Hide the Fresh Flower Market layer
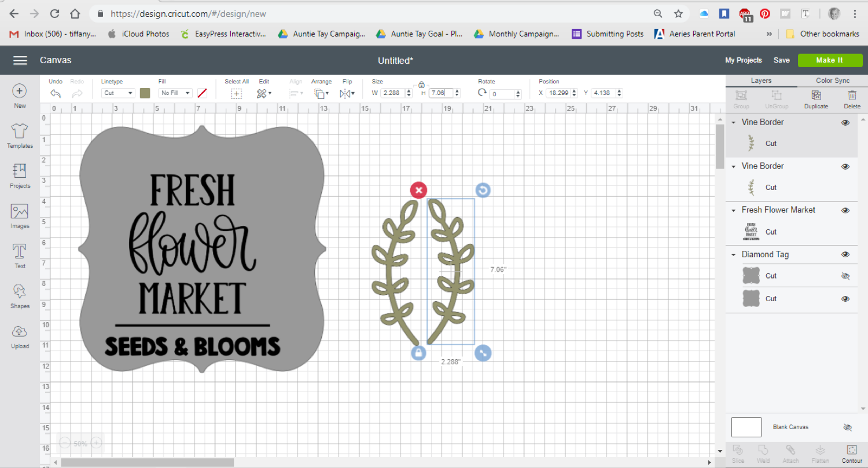 coord(845,210)
